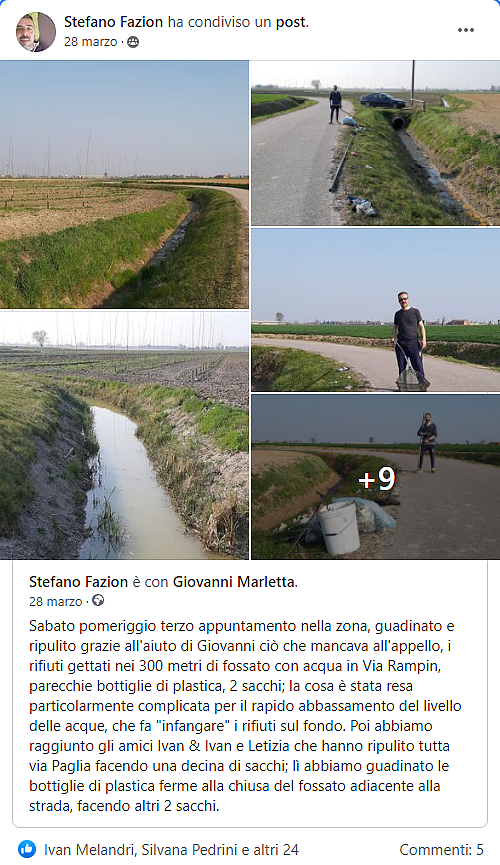Click the top '28 marzo' timestamp

(x=91, y=42)
